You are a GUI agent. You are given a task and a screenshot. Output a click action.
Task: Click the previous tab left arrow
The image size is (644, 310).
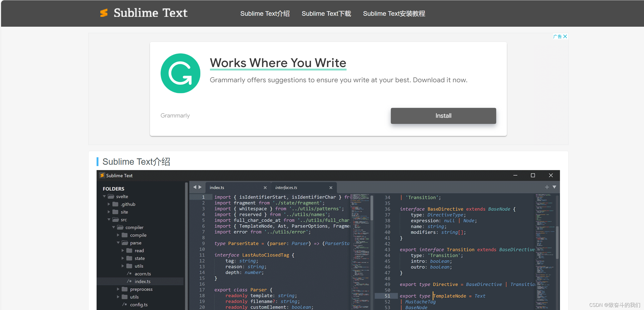pyautogui.click(x=194, y=187)
